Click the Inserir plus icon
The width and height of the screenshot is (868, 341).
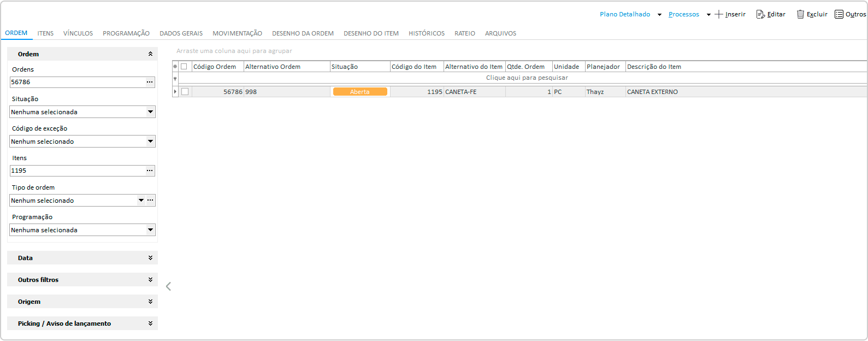719,14
